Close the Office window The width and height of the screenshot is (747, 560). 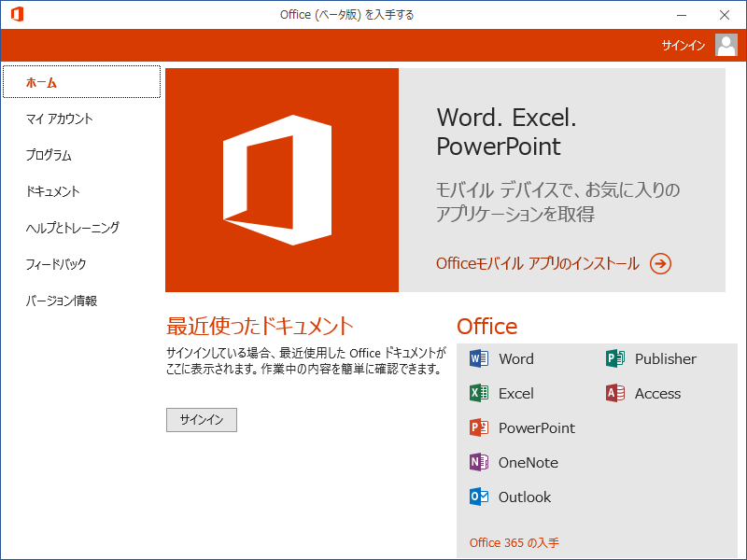pyautogui.click(x=725, y=15)
